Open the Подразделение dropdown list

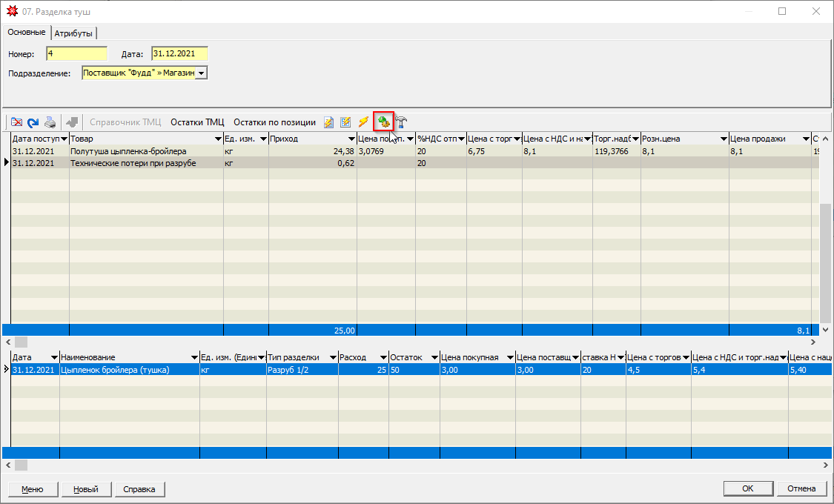click(x=201, y=73)
